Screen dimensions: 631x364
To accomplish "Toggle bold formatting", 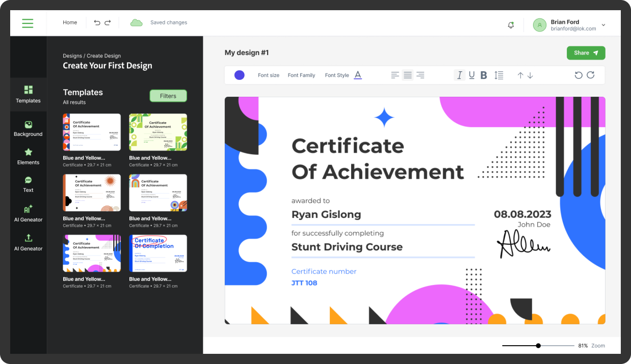I will tap(484, 75).
